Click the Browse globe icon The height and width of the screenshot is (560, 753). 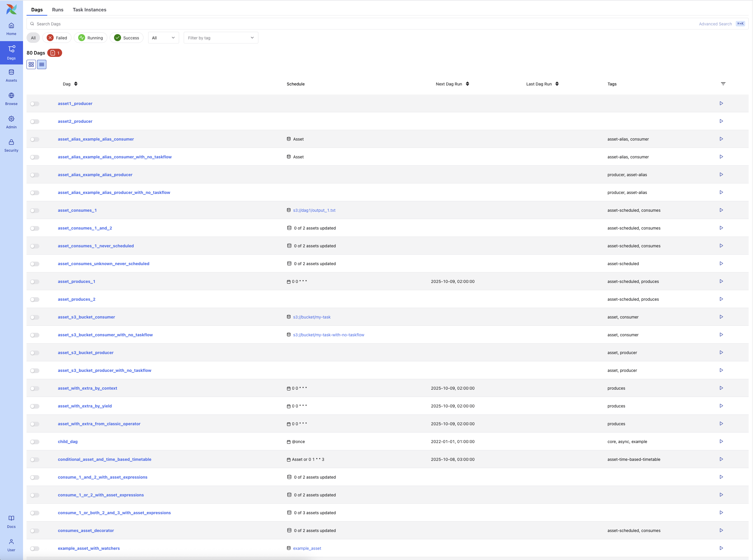click(x=11, y=96)
